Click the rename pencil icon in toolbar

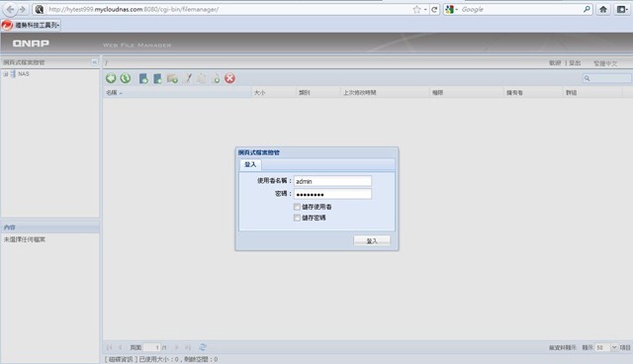(187, 78)
